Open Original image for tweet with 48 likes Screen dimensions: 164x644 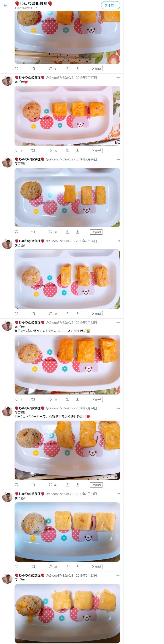[x=96, y=485]
